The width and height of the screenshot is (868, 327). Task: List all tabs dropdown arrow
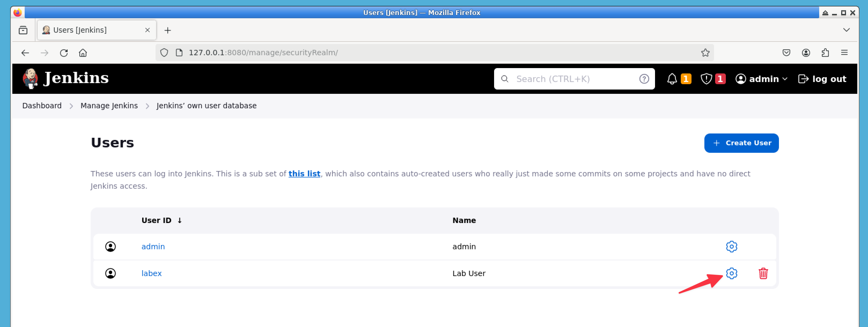coord(846,30)
